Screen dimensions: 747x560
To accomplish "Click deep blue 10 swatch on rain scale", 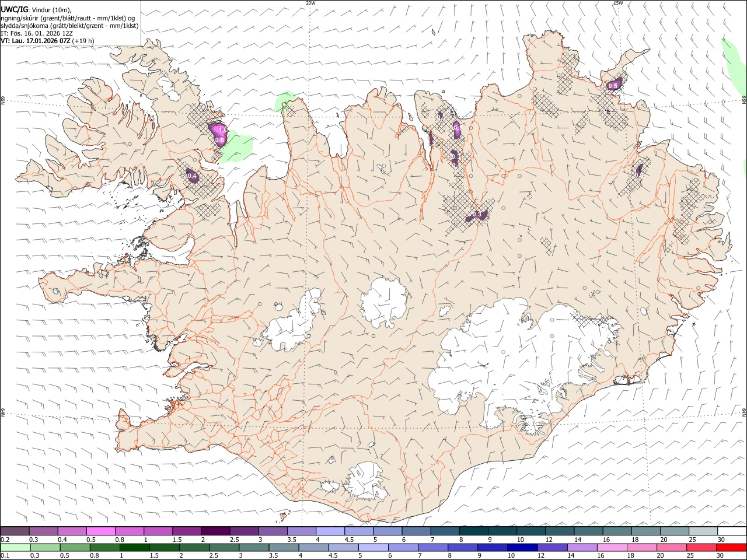I will coord(523,547).
